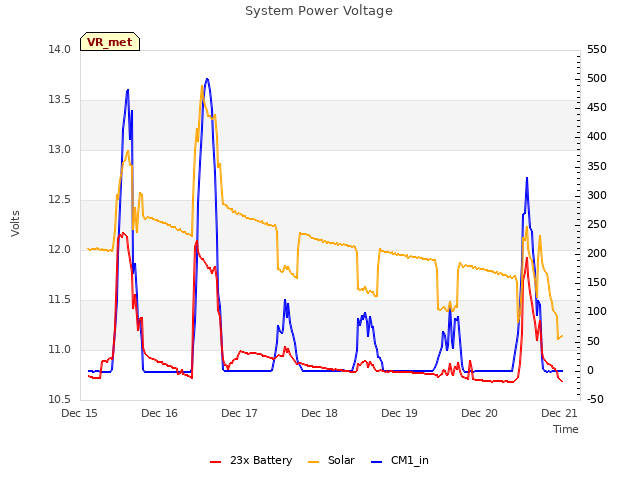Select the CM1_in legend entry

pyautogui.click(x=400, y=460)
